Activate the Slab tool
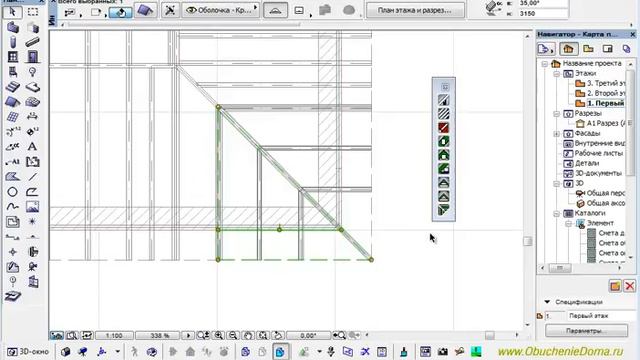 coord(33,87)
